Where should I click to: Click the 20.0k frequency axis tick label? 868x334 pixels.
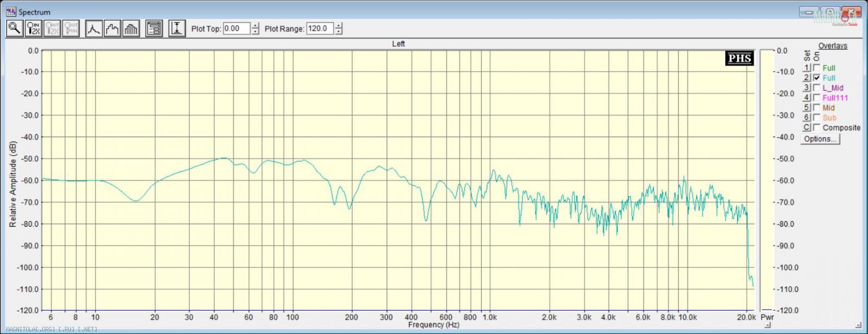746,317
